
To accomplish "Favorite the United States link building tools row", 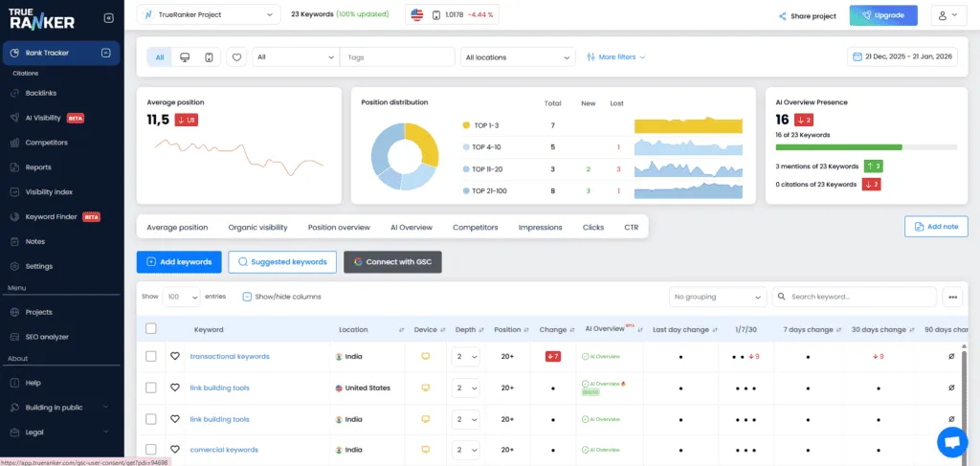I will (175, 388).
